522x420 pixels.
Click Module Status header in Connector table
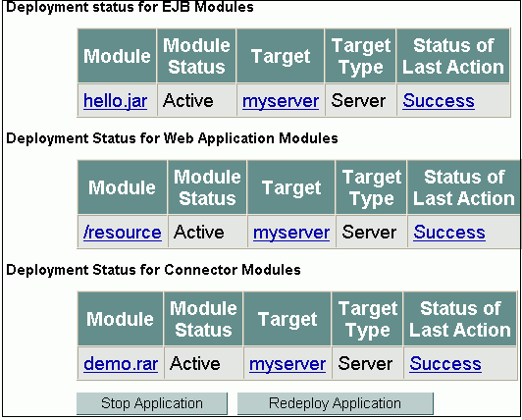203,319
